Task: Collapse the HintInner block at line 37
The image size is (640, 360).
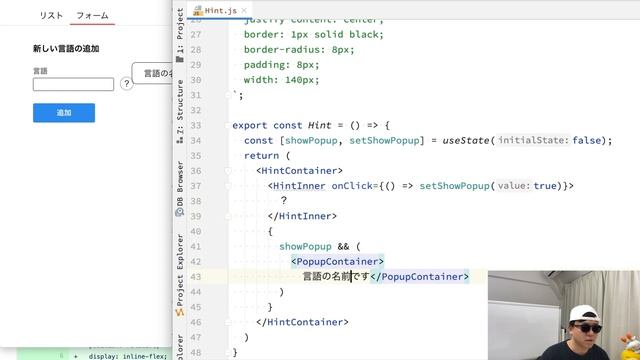Action: coord(228,186)
